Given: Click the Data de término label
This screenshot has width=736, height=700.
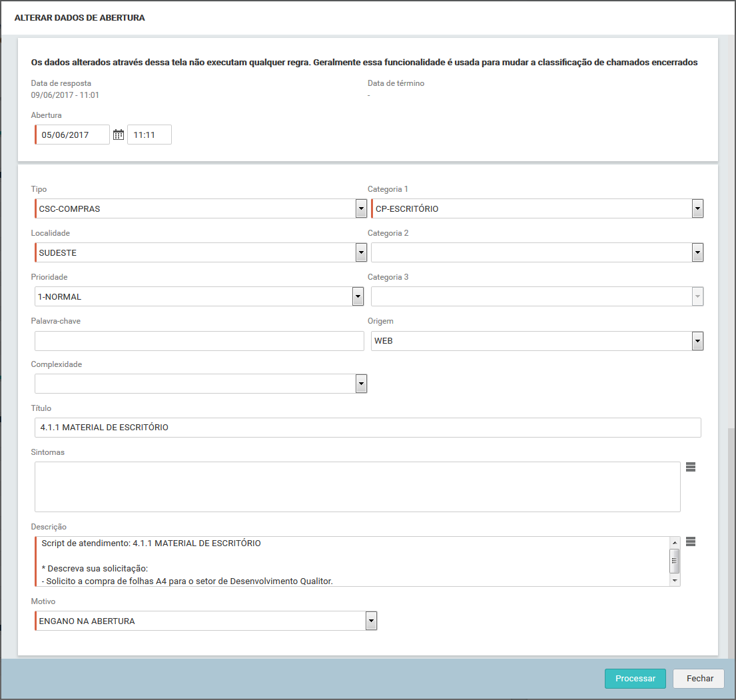Looking at the screenshot, I should (396, 83).
